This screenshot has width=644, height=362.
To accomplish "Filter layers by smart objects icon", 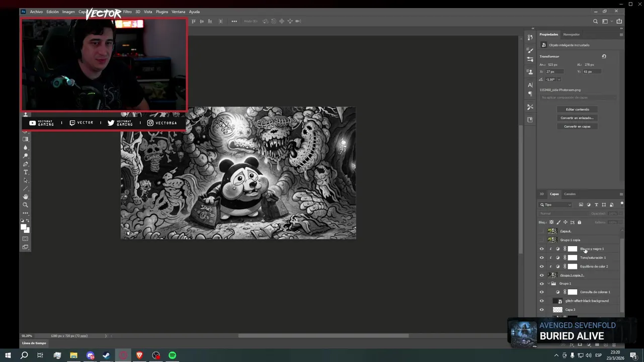I will click(x=611, y=205).
